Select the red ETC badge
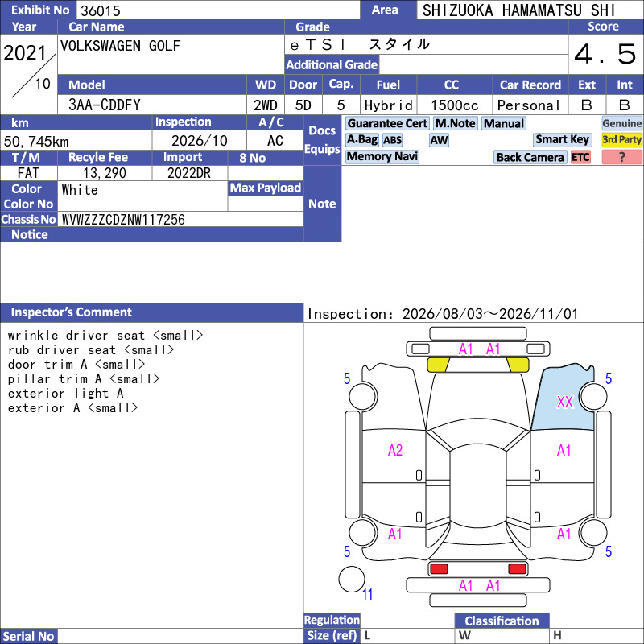This screenshot has width=644, height=644. pos(580,157)
